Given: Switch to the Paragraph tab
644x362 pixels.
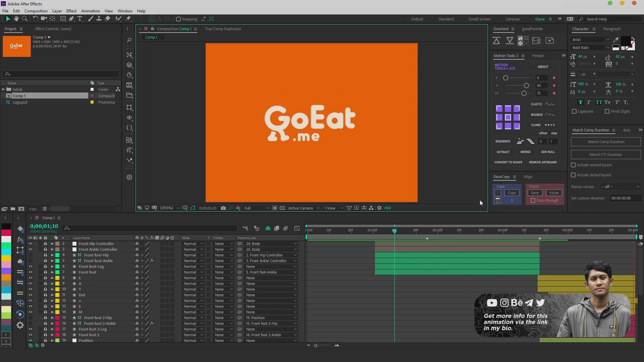Looking at the screenshot, I should (x=612, y=29).
